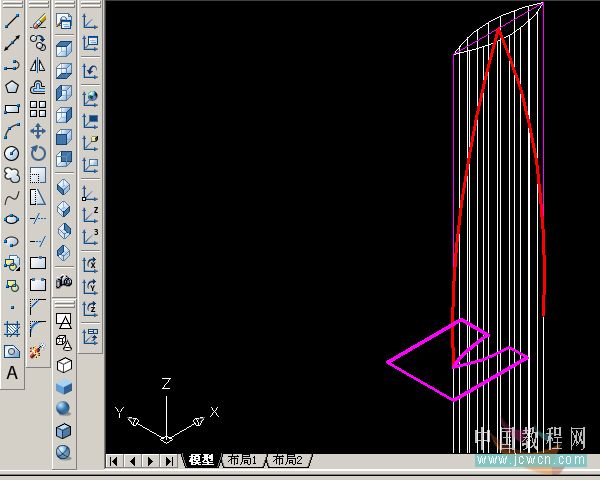Switch to Left view

64,93
